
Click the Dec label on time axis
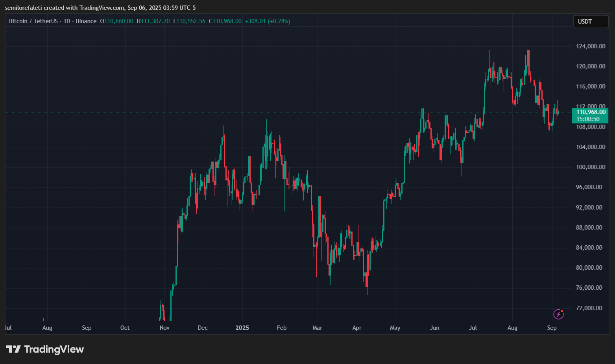203,328
